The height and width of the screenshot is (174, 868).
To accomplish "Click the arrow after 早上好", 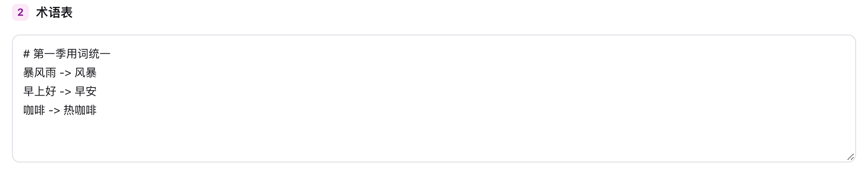I will (65, 92).
